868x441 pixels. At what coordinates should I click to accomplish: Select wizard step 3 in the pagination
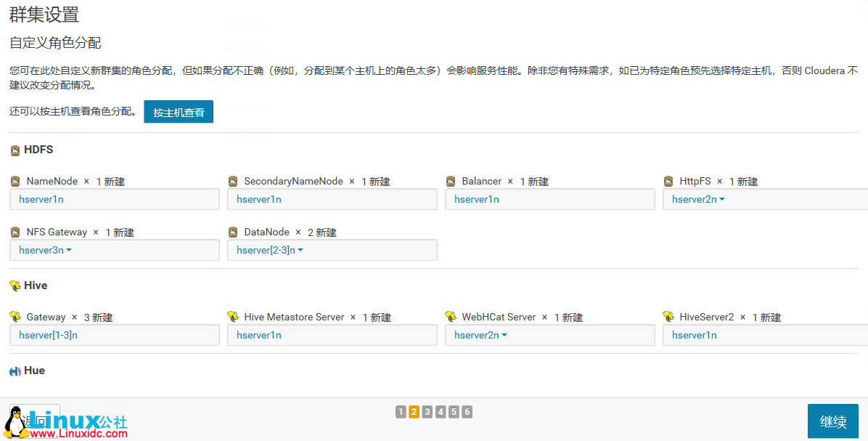tap(427, 411)
